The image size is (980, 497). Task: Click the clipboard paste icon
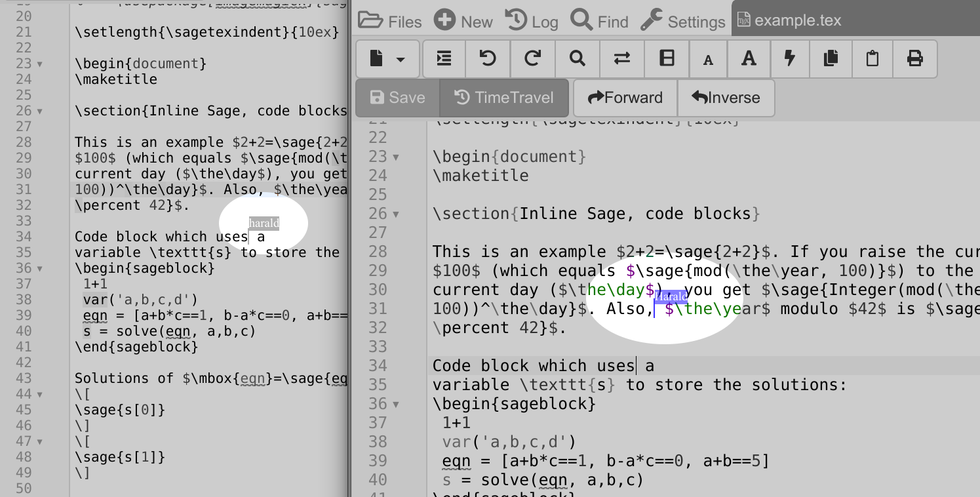(x=872, y=59)
